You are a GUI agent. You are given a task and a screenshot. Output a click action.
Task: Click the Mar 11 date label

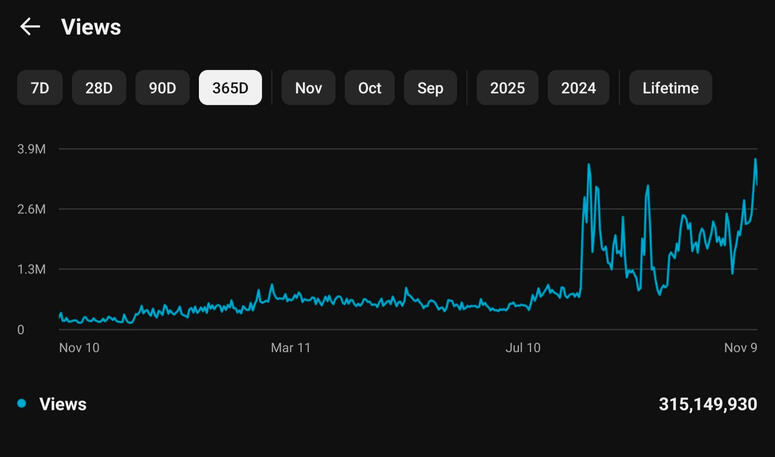(290, 348)
